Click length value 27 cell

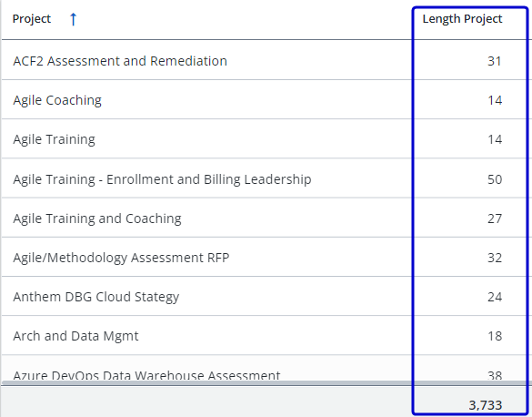[x=495, y=219]
